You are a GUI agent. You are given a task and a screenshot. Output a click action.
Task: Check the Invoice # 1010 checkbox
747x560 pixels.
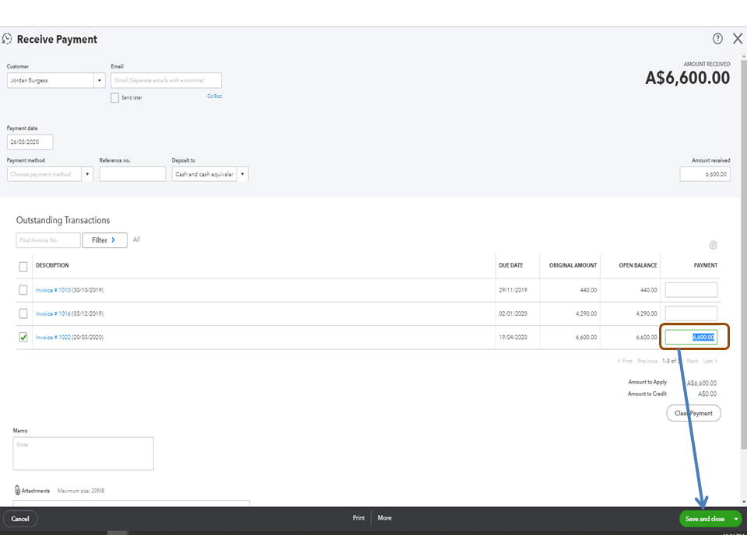(23, 290)
